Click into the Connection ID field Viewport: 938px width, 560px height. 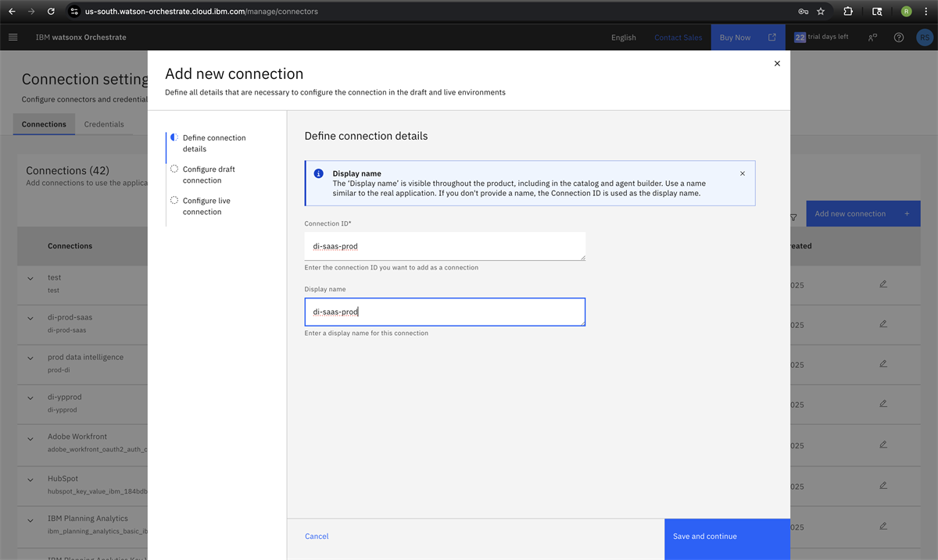(x=445, y=246)
